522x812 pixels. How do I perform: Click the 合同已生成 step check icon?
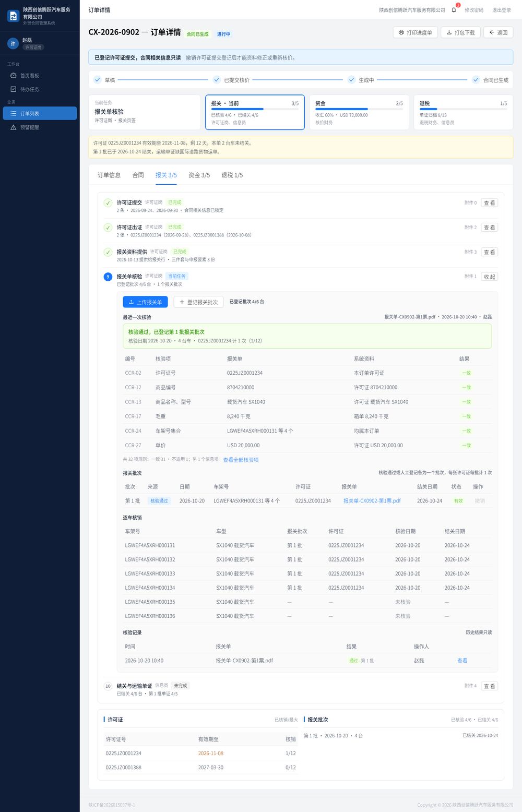[476, 80]
